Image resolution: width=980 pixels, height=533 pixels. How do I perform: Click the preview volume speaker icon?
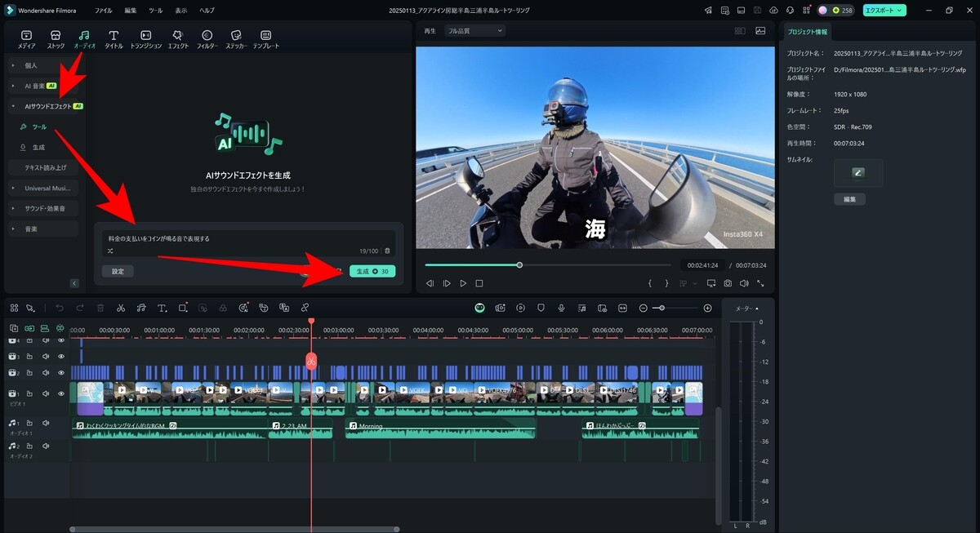pos(744,283)
